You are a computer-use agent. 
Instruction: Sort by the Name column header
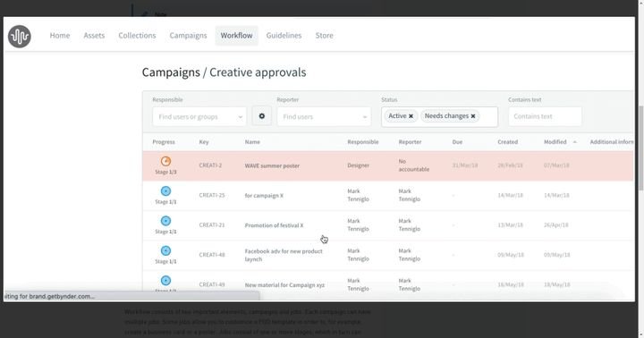pyautogui.click(x=252, y=142)
